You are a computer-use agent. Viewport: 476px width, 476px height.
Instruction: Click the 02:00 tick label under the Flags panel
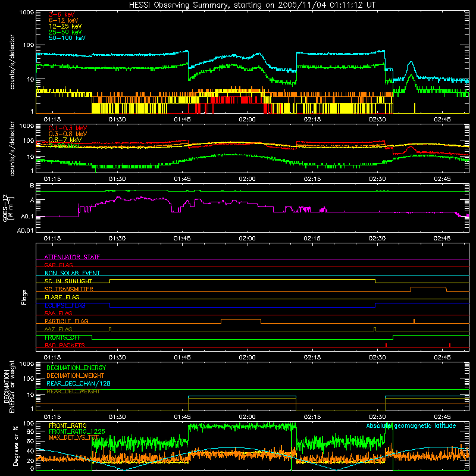(x=247, y=358)
